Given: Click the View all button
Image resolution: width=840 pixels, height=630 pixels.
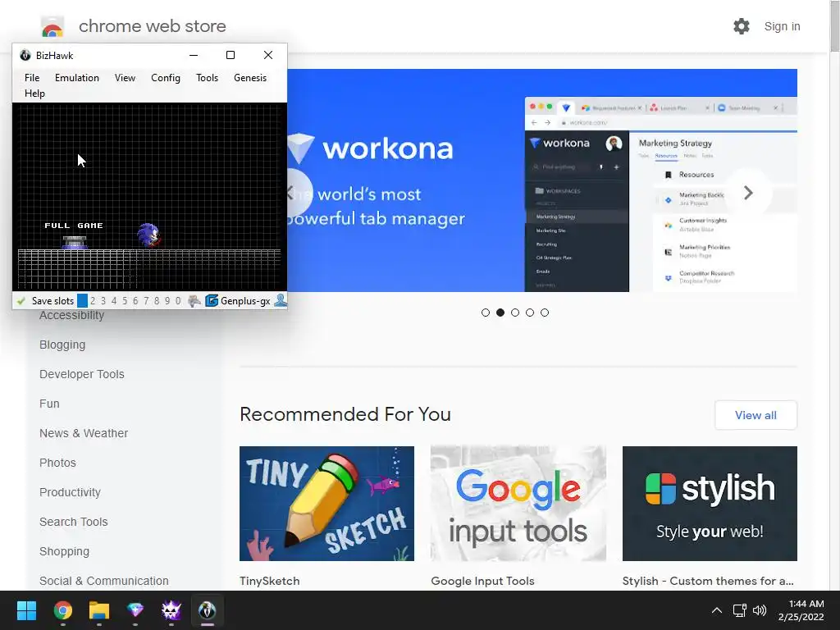Looking at the screenshot, I should [756, 415].
